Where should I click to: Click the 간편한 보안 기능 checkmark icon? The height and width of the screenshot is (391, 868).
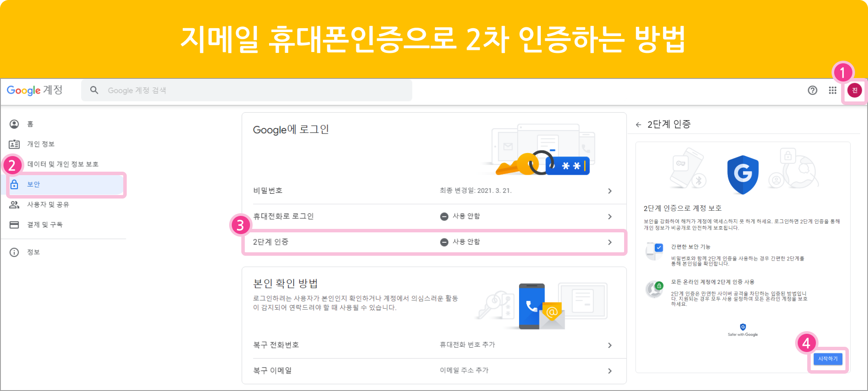point(654,251)
